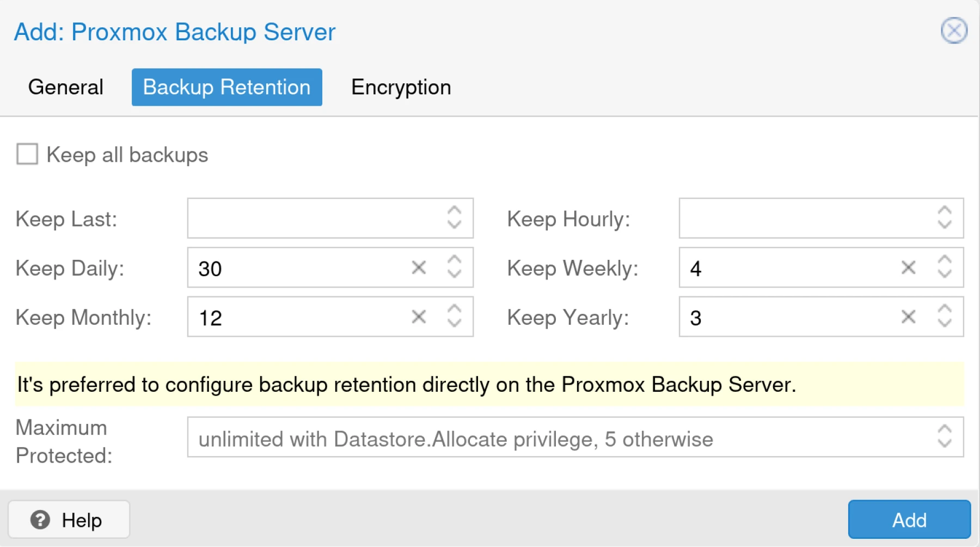Open the Encryption tab

click(401, 87)
